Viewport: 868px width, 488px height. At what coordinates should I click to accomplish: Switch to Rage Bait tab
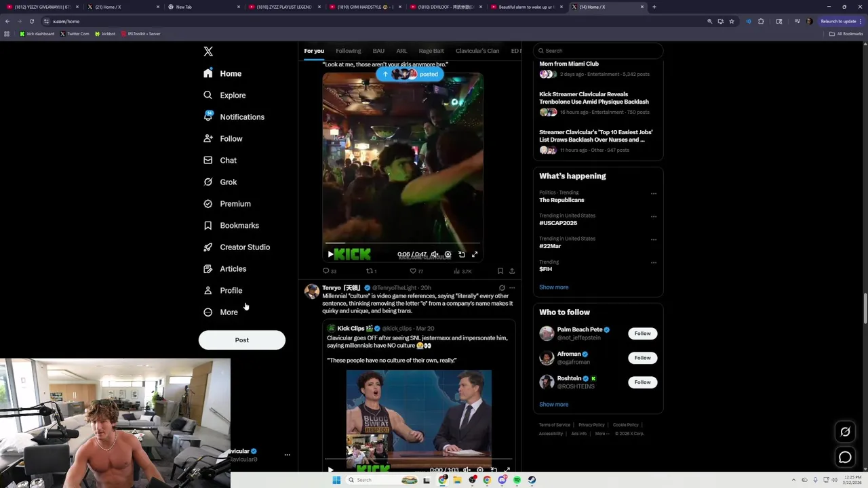coord(431,51)
